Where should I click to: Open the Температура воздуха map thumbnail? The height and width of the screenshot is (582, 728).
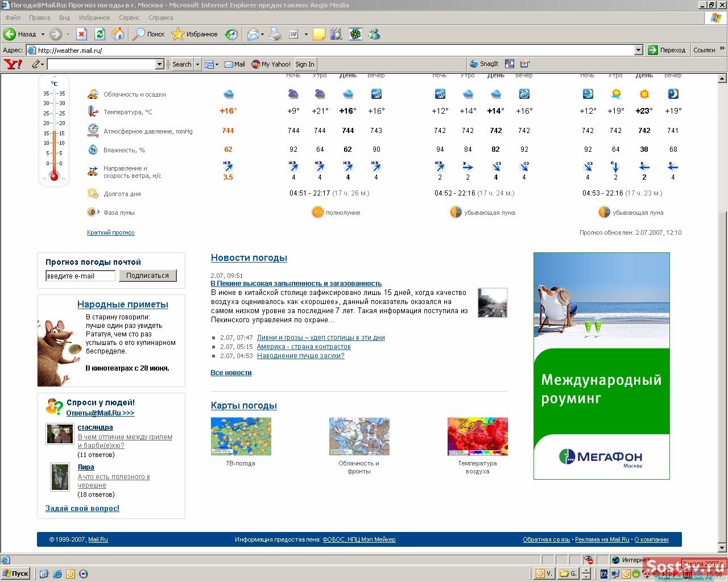point(477,436)
